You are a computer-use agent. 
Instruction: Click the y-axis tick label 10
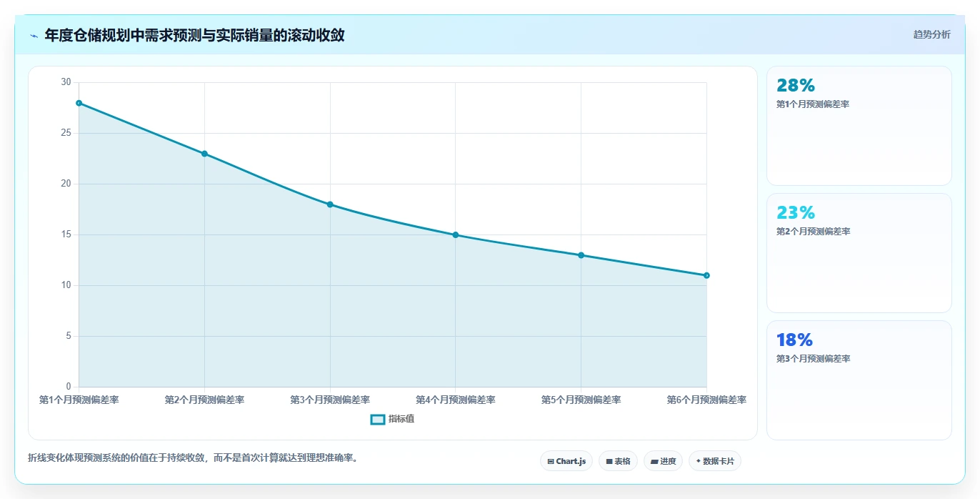point(66,285)
